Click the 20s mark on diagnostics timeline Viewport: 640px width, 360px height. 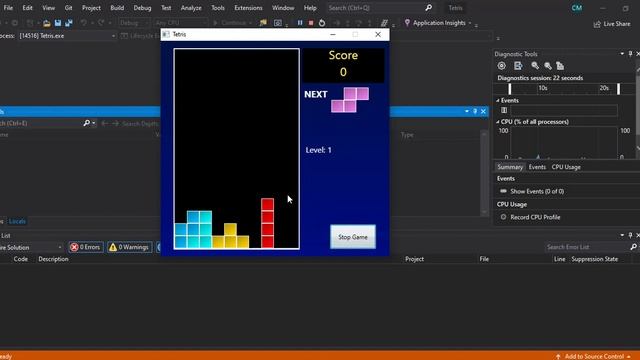(604, 88)
